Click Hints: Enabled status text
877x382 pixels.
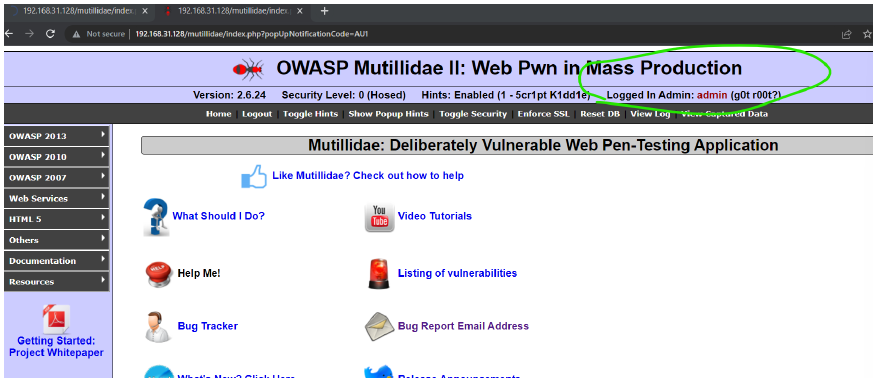click(506, 95)
